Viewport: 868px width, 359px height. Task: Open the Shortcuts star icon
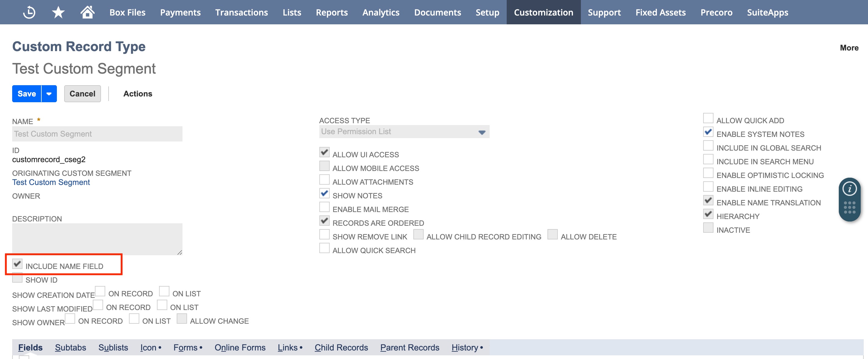click(58, 12)
